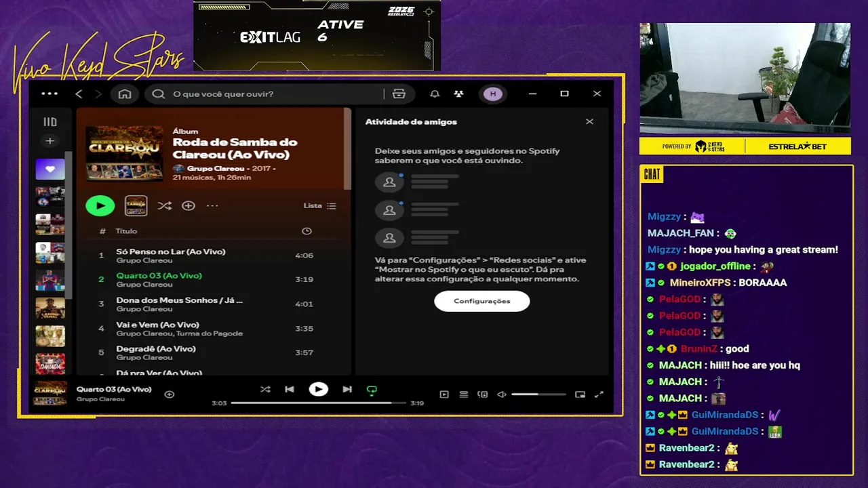Click 'Grupo Clareou' under now playing title
Screen dimensions: 868x488
point(100,399)
